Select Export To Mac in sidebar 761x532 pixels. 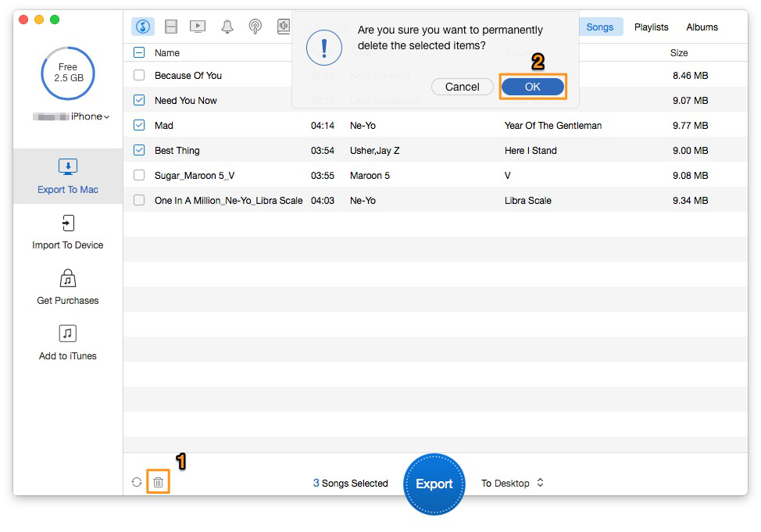(68, 177)
